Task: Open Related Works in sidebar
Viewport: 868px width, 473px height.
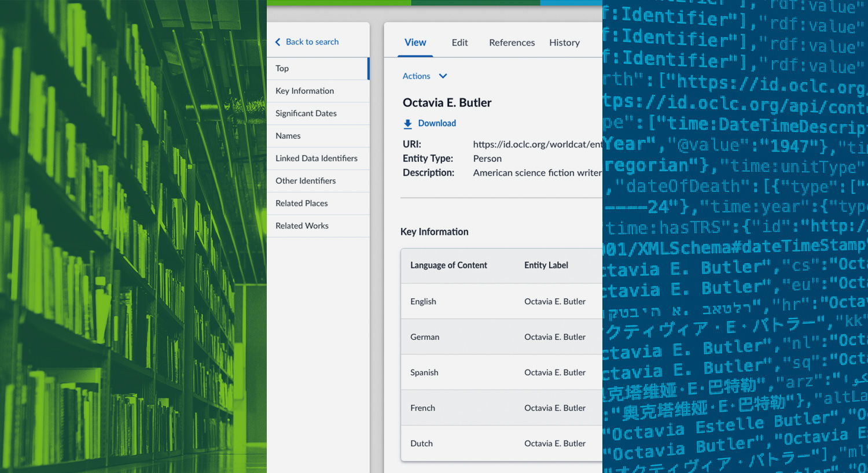Action: coord(301,226)
